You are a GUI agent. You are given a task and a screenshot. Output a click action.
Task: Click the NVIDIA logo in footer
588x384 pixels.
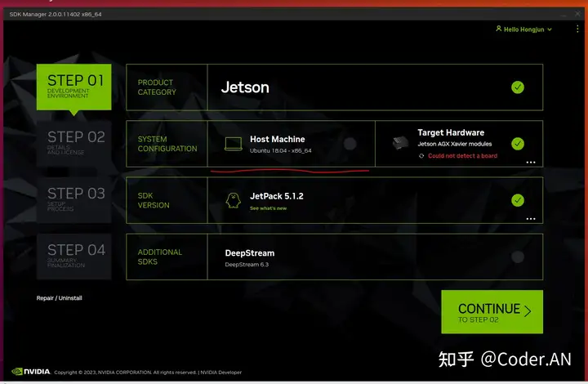(31, 371)
